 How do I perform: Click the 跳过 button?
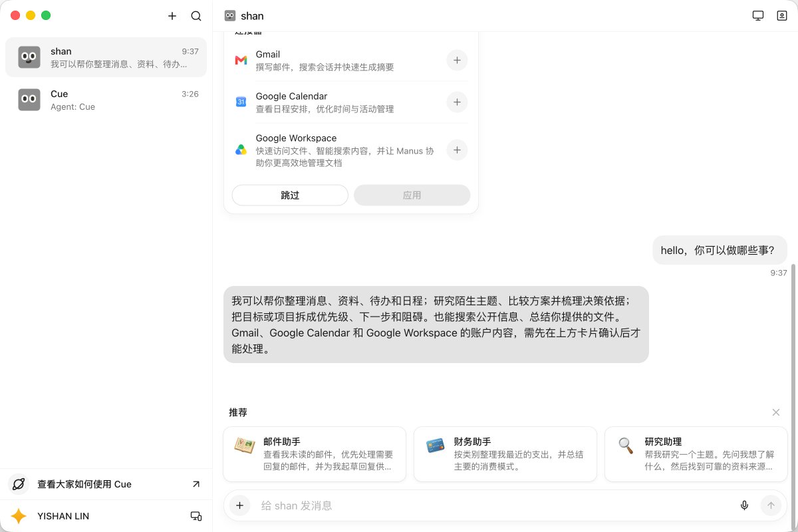click(x=290, y=195)
